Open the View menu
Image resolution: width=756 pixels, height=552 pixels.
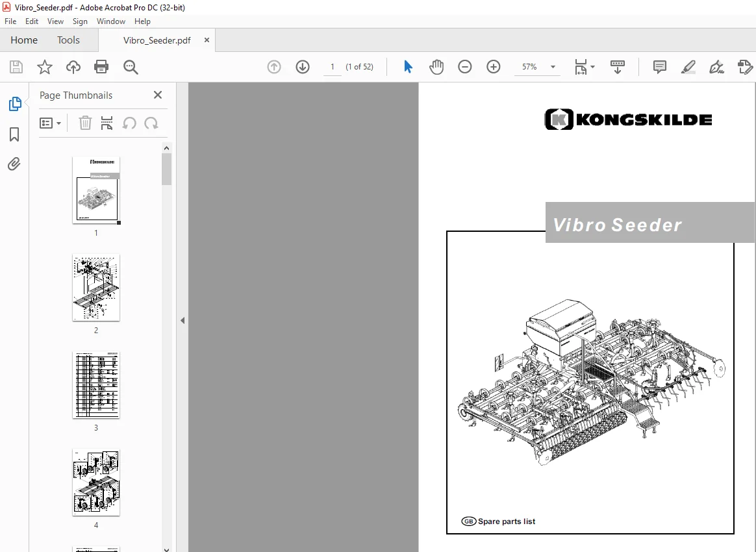(x=55, y=21)
